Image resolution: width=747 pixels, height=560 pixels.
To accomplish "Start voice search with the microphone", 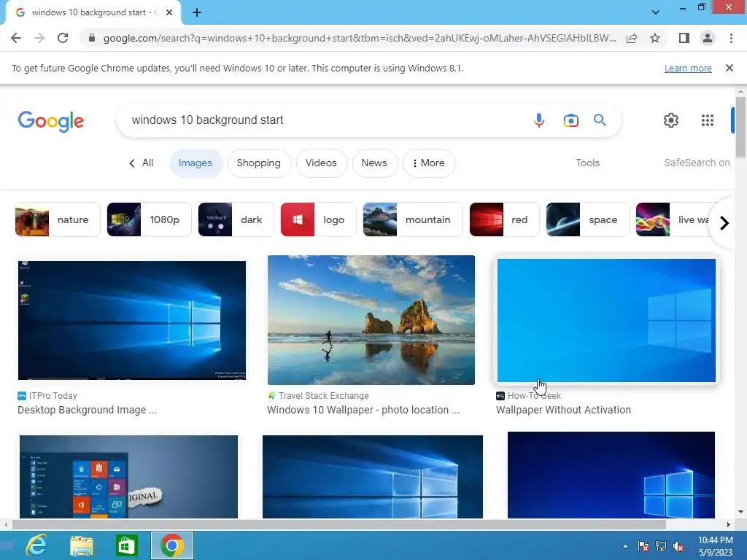I will point(539,120).
